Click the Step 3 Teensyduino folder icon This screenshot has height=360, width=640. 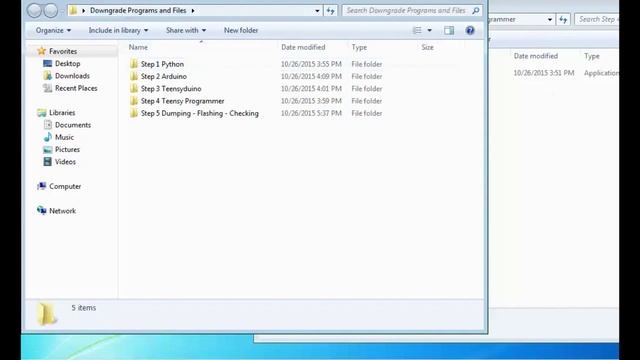point(134,88)
